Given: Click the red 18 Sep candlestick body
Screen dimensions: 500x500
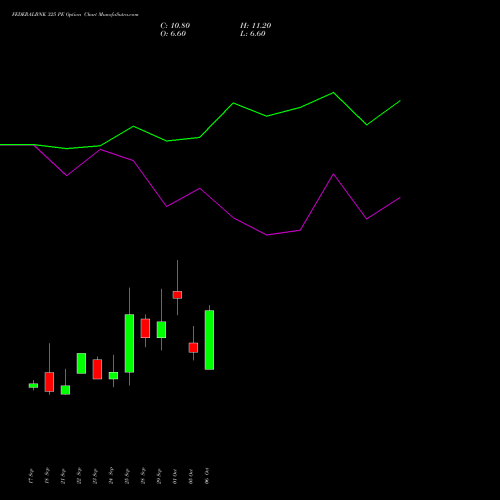Looking at the screenshot, I should coord(49,382).
